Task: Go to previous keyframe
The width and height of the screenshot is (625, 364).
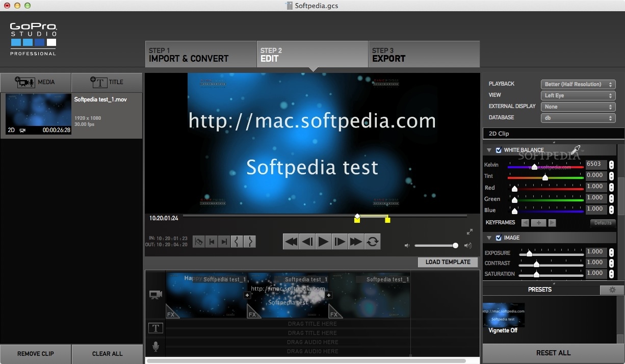Action: point(525,223)
